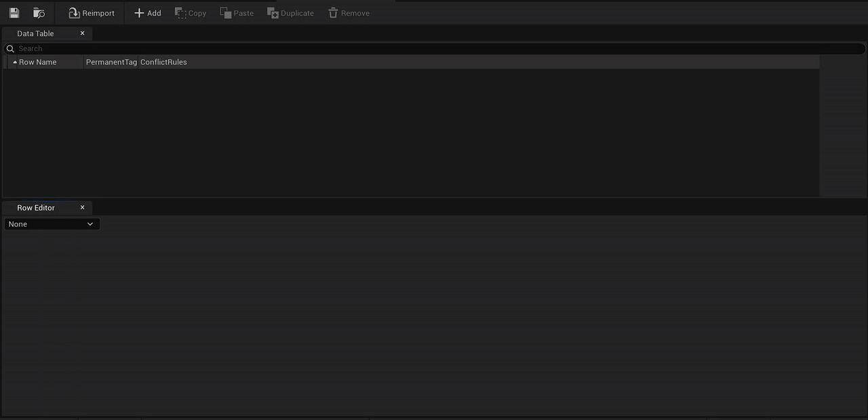Click the ConflictRules column header

[163, 62]
